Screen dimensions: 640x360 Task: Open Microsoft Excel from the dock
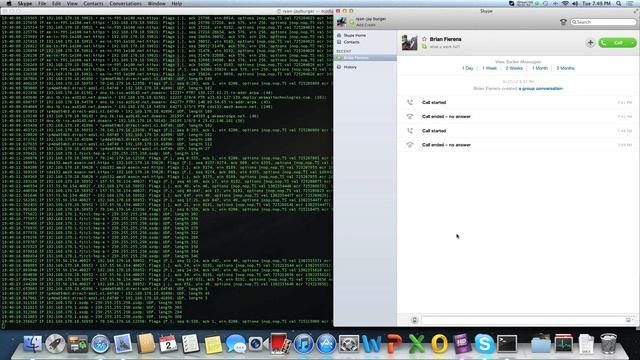(416, 344)
